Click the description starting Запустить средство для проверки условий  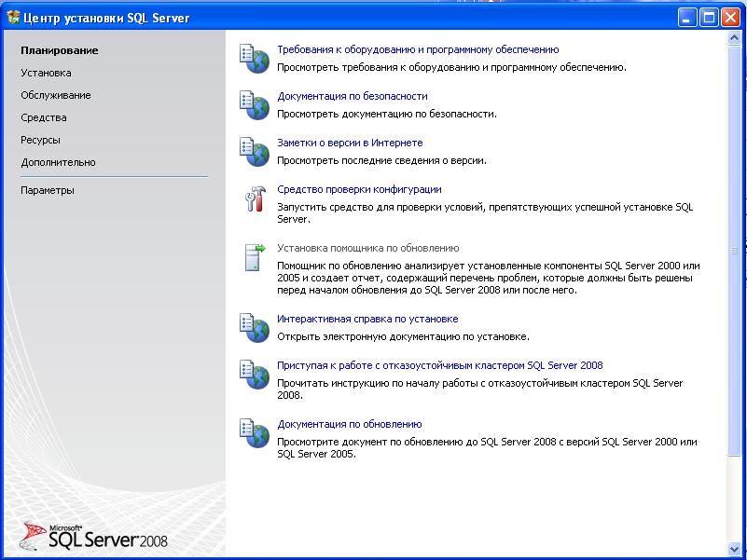point(485,213)
